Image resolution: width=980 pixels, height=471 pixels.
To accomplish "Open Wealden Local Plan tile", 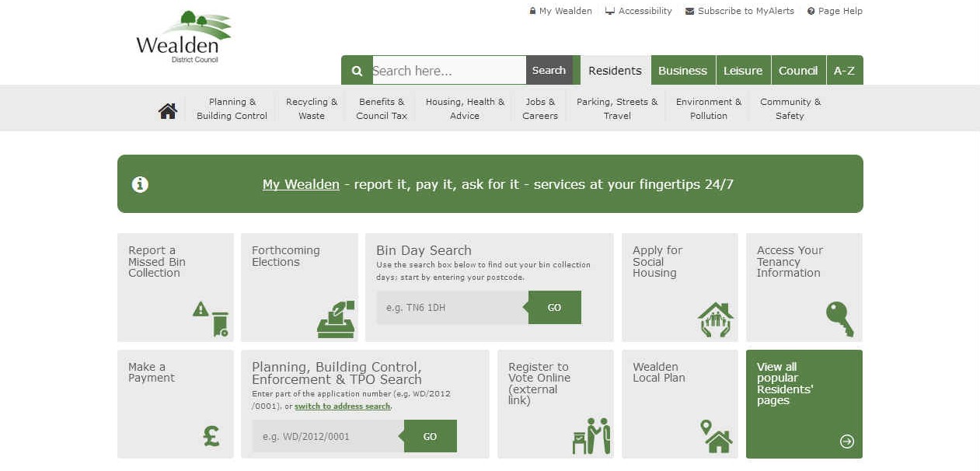I will 680,404.
